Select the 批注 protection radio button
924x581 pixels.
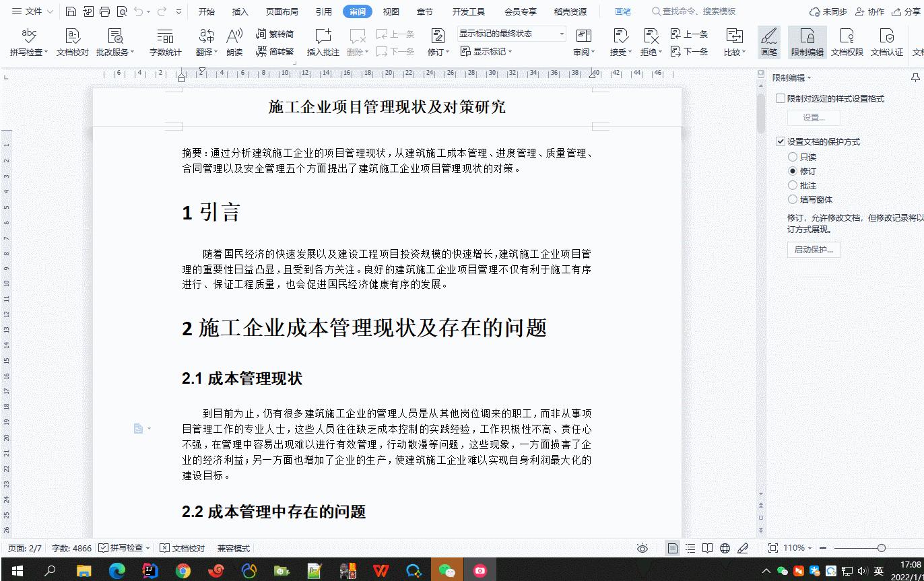(792, 185)
